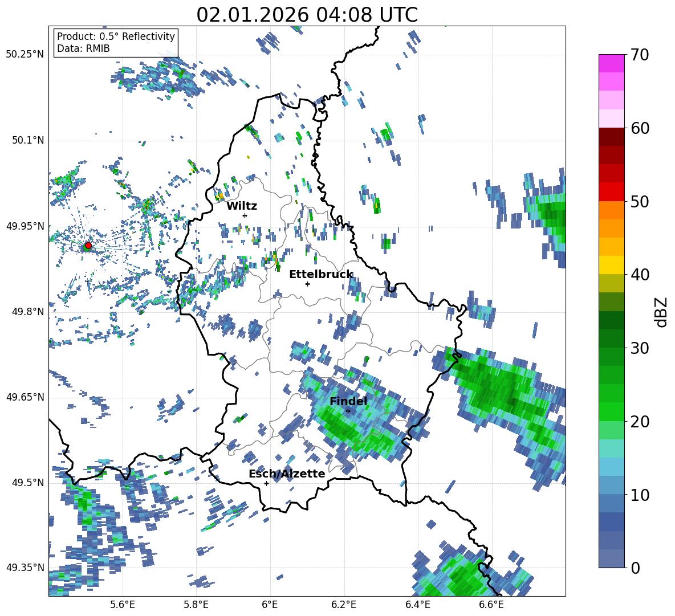675x616 pixels.
Task: Click the 50.1°N latitude label
Action: [28, 140]
